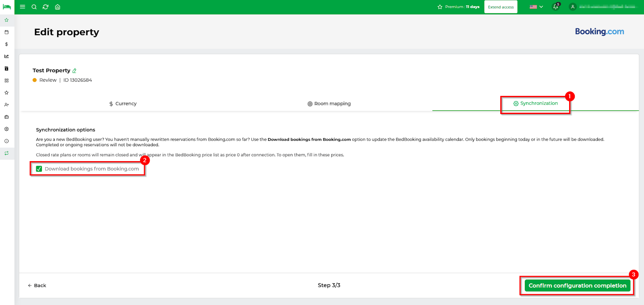This screenshot has width=644, height=305.
Task: Go Back to the previous step
Action: [x=37, y=286]
